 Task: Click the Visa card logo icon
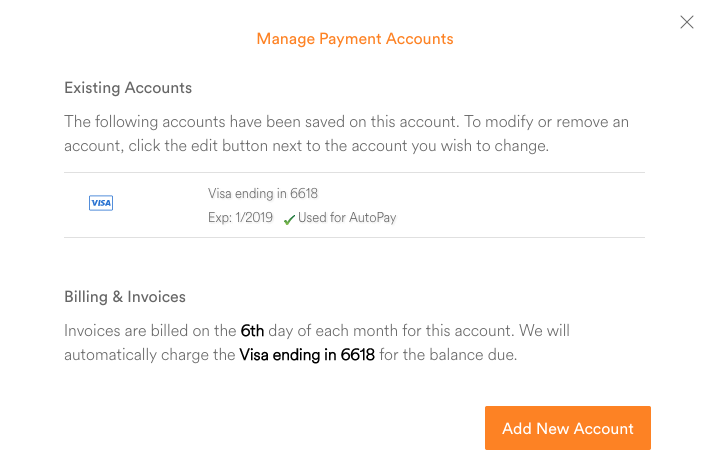(101, 203)
